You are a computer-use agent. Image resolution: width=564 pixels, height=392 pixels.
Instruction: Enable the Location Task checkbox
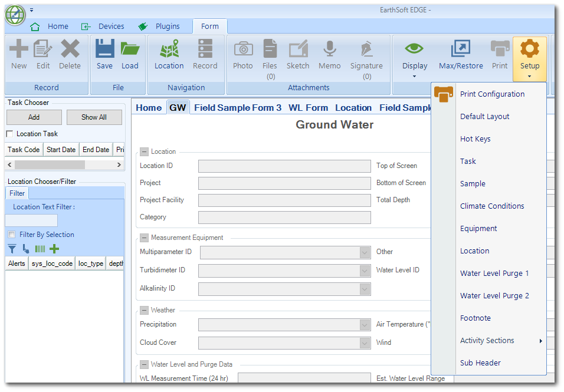point(9,134)
